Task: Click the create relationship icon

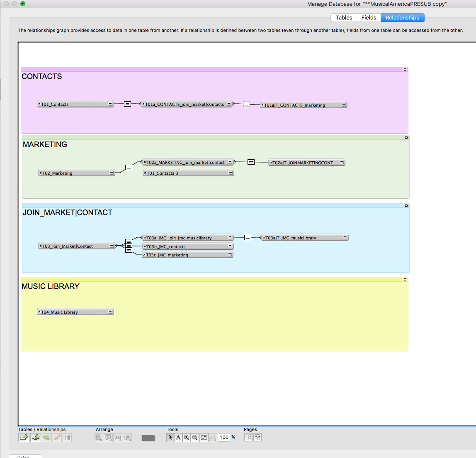Action: [36, 438]
